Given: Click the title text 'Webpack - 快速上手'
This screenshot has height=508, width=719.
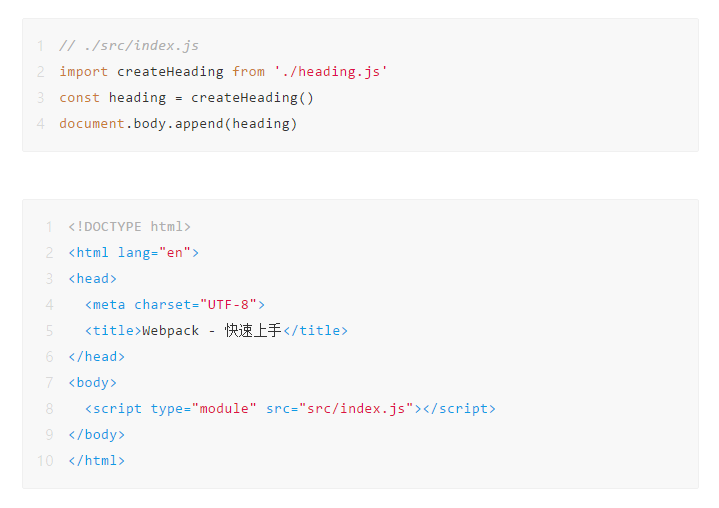Looking at the screenshot, I should click(x=211, y=331).
